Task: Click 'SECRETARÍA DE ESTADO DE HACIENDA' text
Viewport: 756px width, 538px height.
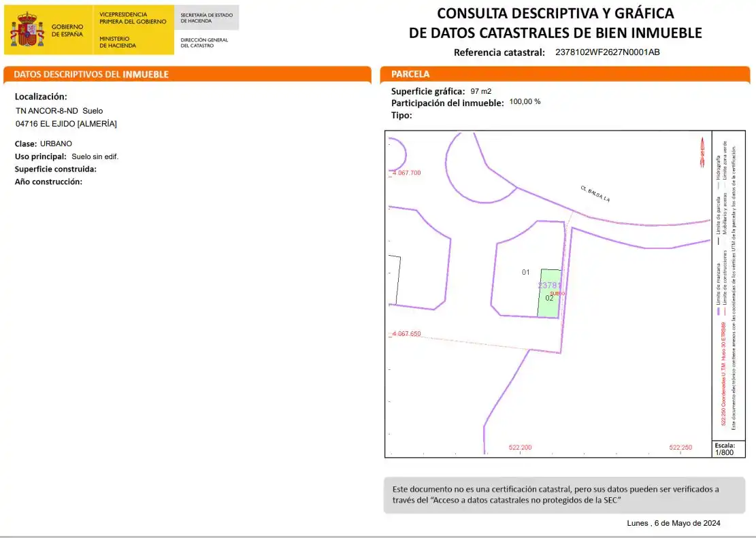Action: tap(207, 18)
